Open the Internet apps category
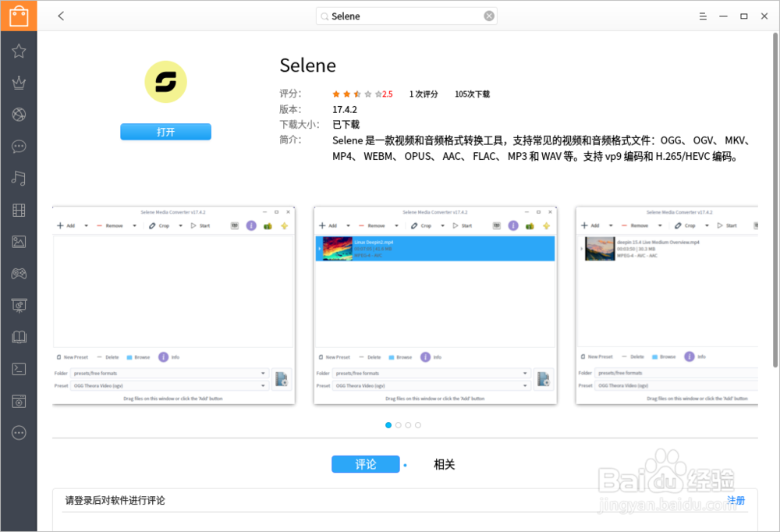The width and height of the screenshot is (780, 532). 19,115
